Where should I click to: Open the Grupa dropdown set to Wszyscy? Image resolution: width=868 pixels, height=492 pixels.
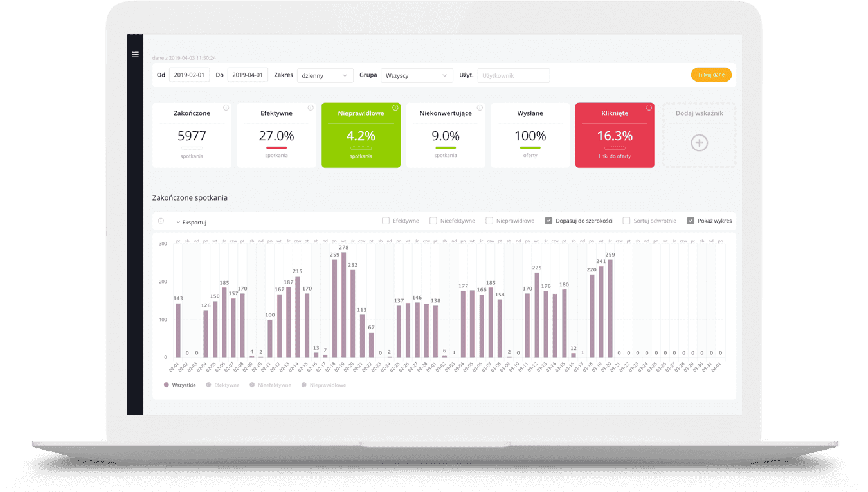tap(417, 75)
